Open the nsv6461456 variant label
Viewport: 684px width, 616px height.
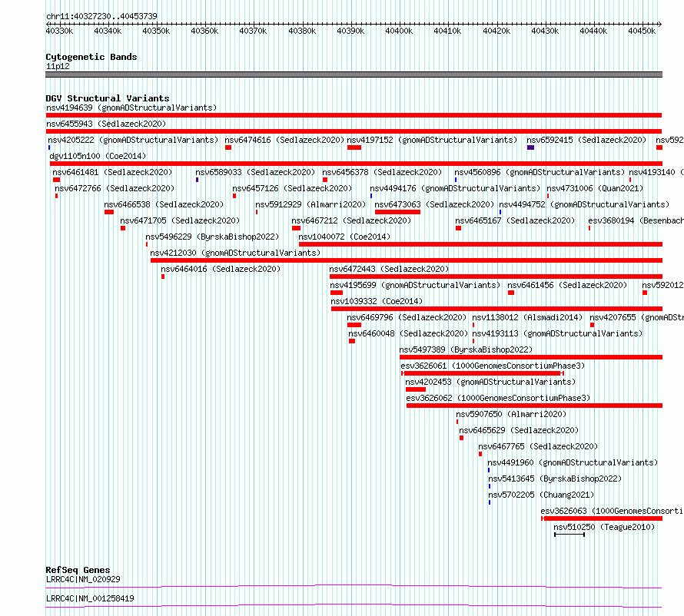point(567,285)
